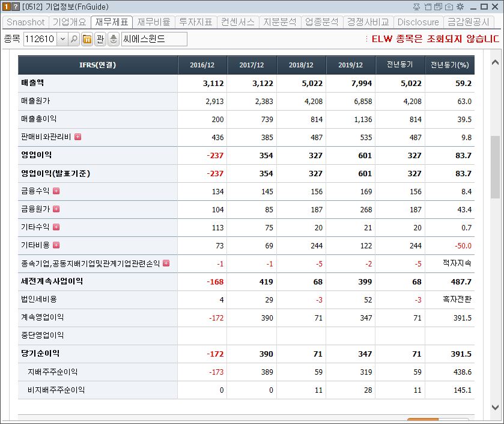Image resolution: width=504 pixels, height=424 pixels.
Task: Click the new window icon in the title bar
Action: [427, 7]
